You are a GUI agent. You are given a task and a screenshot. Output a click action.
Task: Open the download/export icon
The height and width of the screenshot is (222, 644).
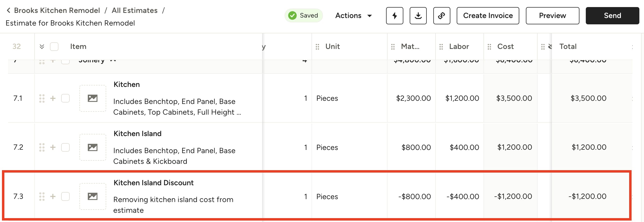[418, 16]
